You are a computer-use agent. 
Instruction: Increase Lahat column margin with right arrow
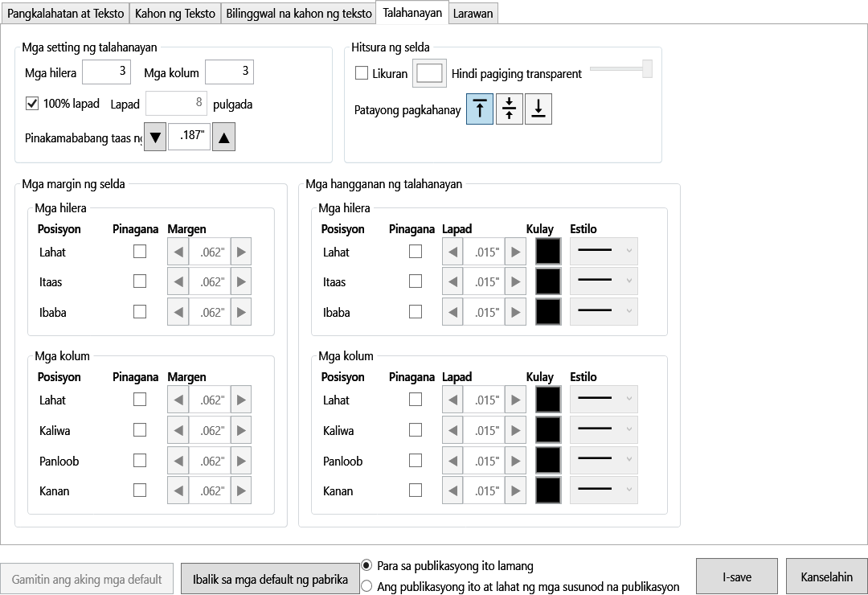point(241,400)
